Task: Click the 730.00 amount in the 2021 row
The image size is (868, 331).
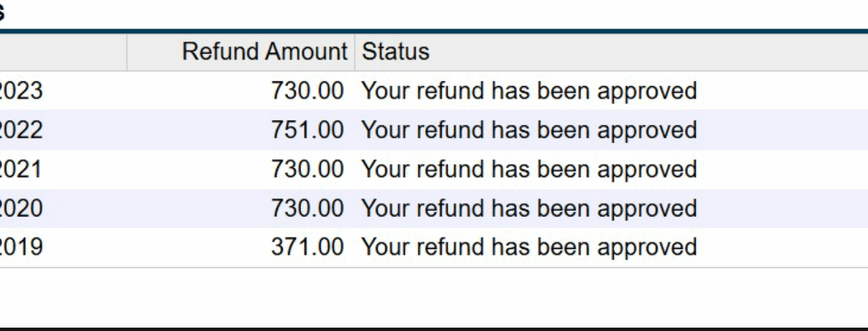Action: click(x=307, y=169)
